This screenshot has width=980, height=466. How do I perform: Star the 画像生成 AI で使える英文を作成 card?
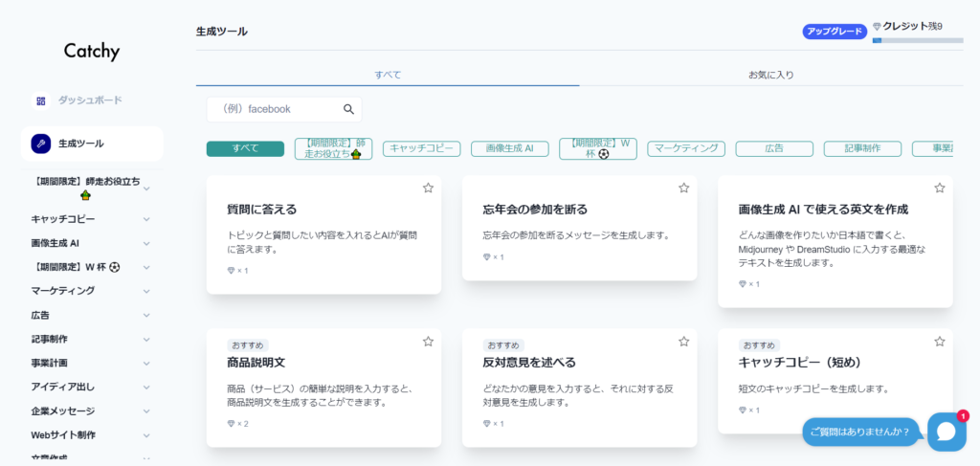(940, 188)
